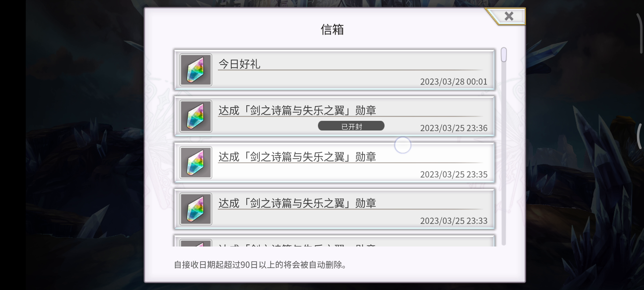Tap the partially visible crystal icon at list bottom
This screenshot has width=644, height=290.
tap(196, 243)
